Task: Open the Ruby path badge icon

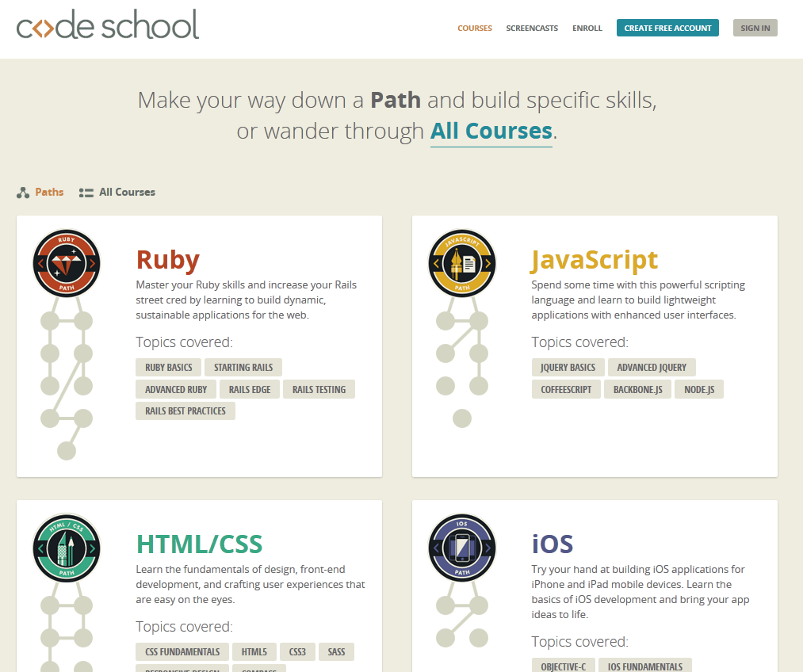Action: tap(67, 263)
